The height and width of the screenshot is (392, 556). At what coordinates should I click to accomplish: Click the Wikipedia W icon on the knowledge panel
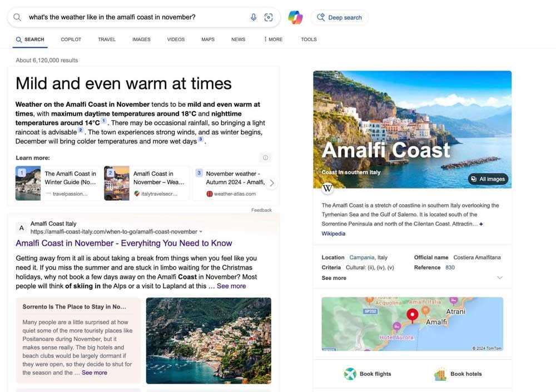coord(327,188)
